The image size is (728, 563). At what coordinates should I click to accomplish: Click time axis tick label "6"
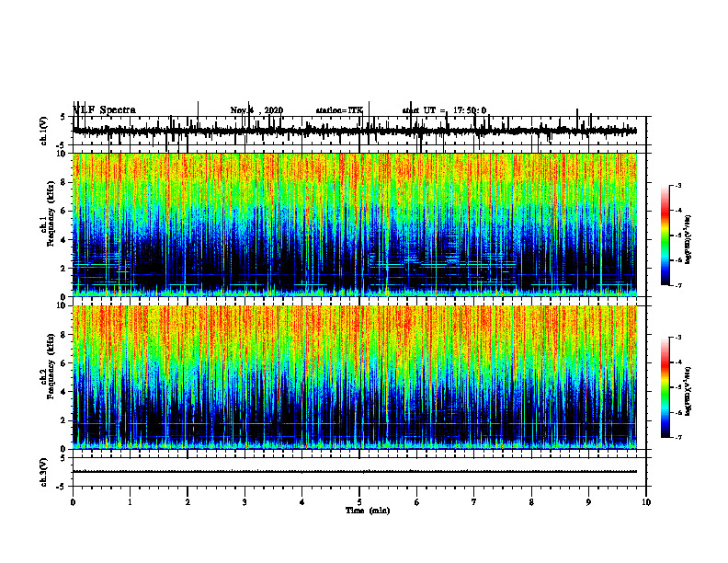pos(417,502)
